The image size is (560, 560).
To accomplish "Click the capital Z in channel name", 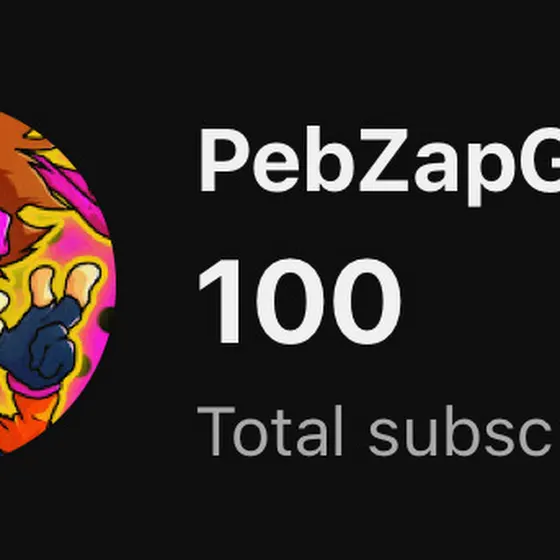I will 384,160.
